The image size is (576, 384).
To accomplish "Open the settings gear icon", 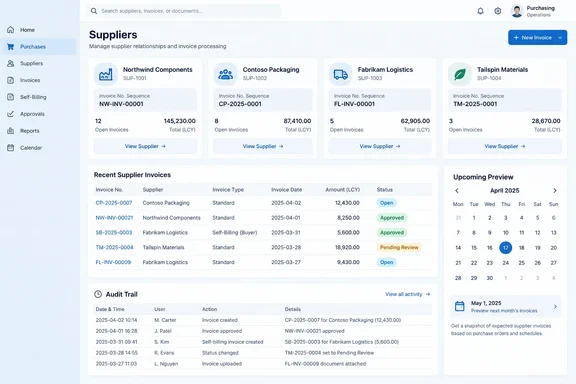I will coord(498,11).
